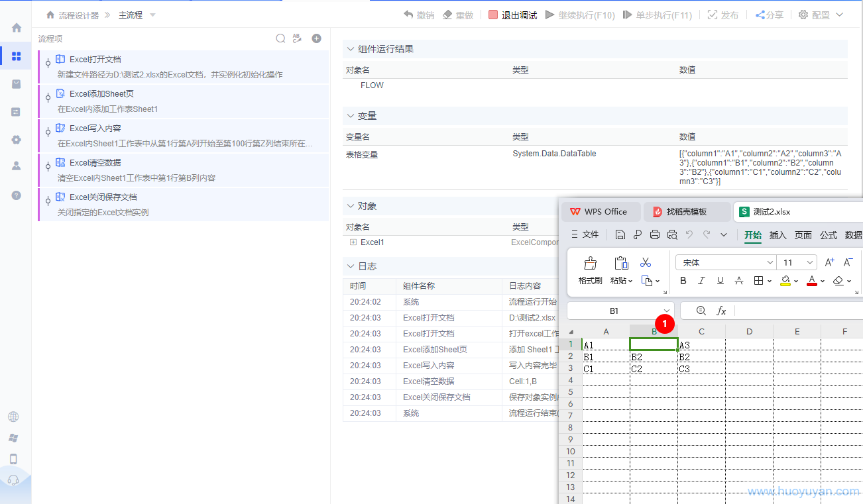Click the fx insert function icon
The image size is (863, 504).
coord(722,310)
